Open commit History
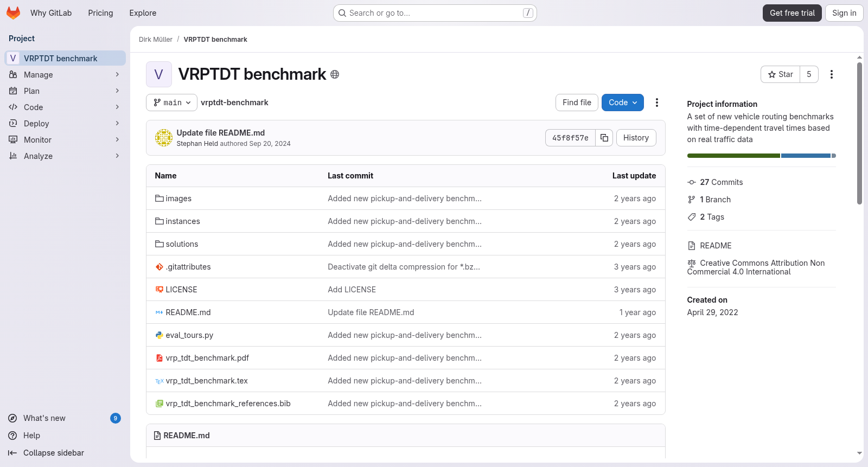The image size is (868, 467). coord(636,138)
